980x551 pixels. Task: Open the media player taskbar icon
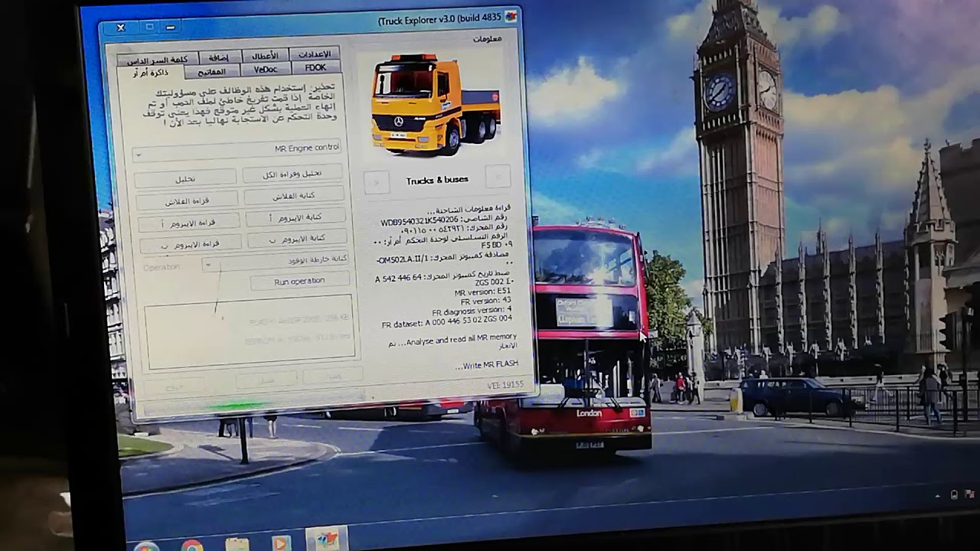point(281,543)
